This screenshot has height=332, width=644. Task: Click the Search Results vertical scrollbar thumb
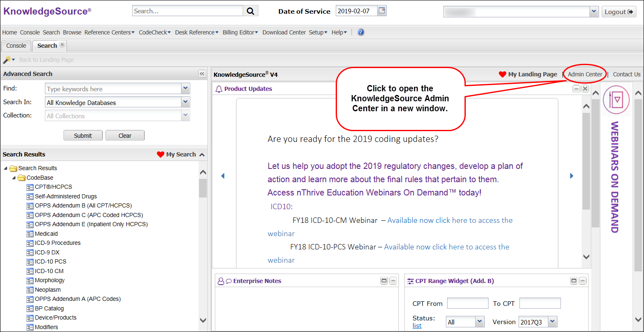[x=203, y=188]
